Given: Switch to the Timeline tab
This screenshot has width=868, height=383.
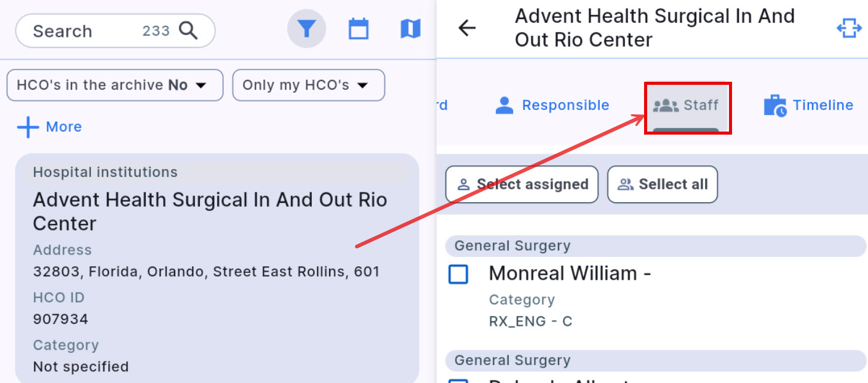Looking at the screenshot, I should (x=822, y=106).
